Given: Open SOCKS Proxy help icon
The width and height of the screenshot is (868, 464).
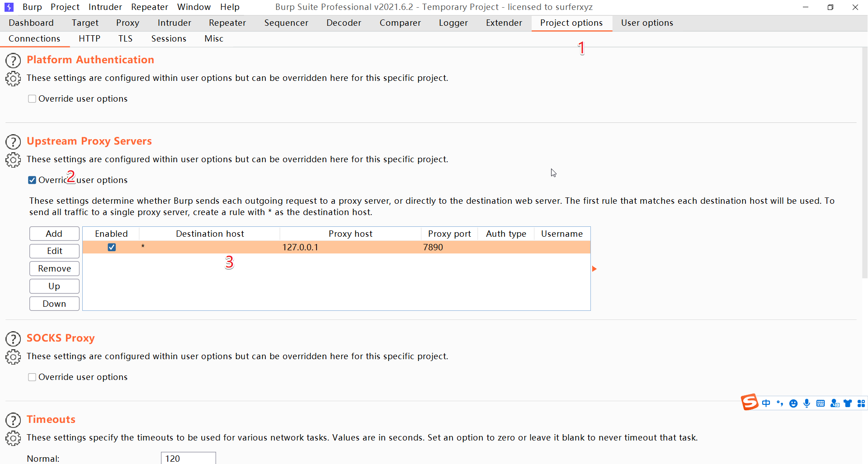Looking at the screenshot, I should [x=13, y=339].
